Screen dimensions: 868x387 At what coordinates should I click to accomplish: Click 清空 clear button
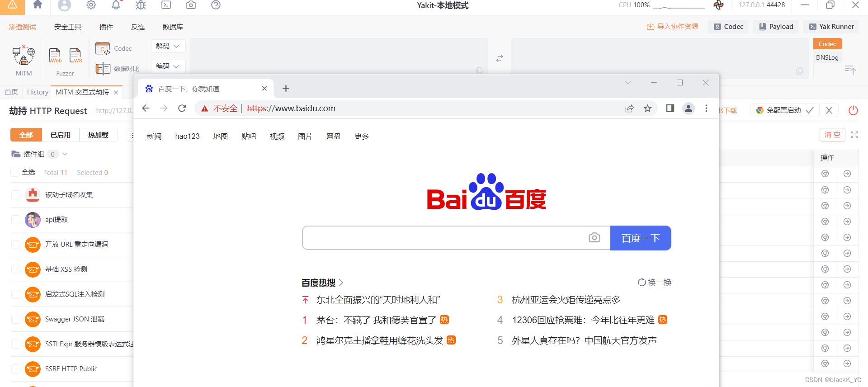[832, 135]
